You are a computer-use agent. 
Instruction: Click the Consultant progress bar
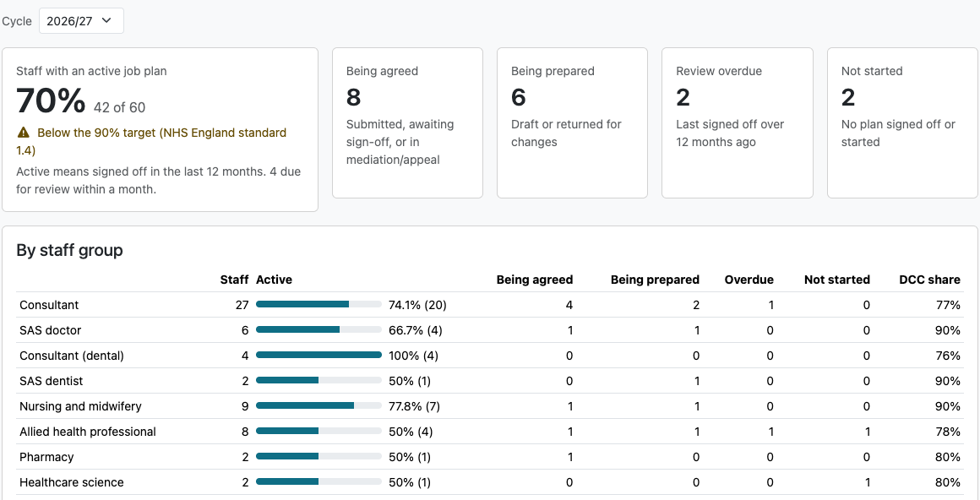click(x=318, y=304)
